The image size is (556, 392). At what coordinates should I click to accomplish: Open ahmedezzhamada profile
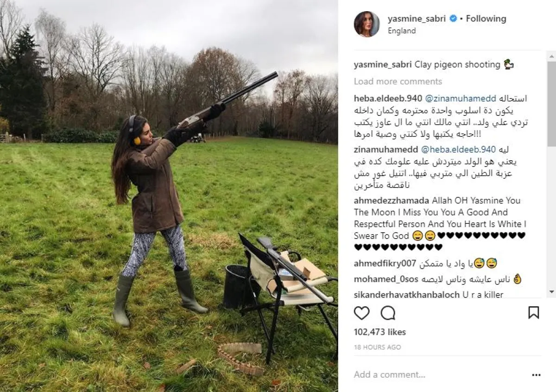click(392, 201)
